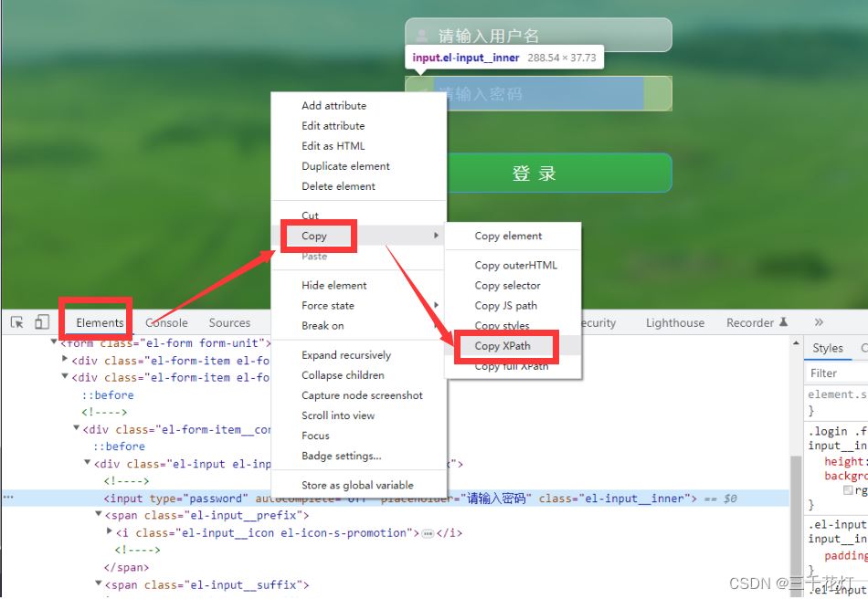868x600 pixels.
Task: Click the three-dot handle beside selected input row
Action: tap(8, 499)
